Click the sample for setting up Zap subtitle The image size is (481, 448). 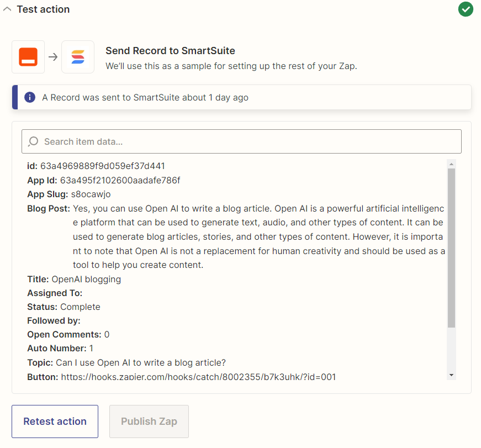coord(231,66)
